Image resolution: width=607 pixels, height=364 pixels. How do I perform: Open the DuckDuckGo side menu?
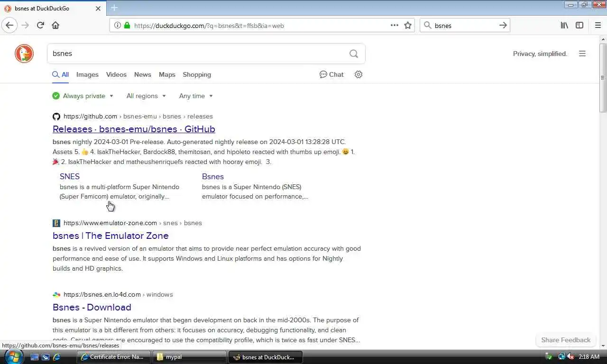click(582, 54)
